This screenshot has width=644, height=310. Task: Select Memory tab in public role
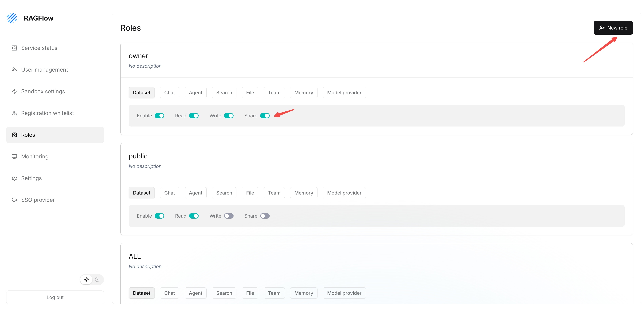click(304, 193)
